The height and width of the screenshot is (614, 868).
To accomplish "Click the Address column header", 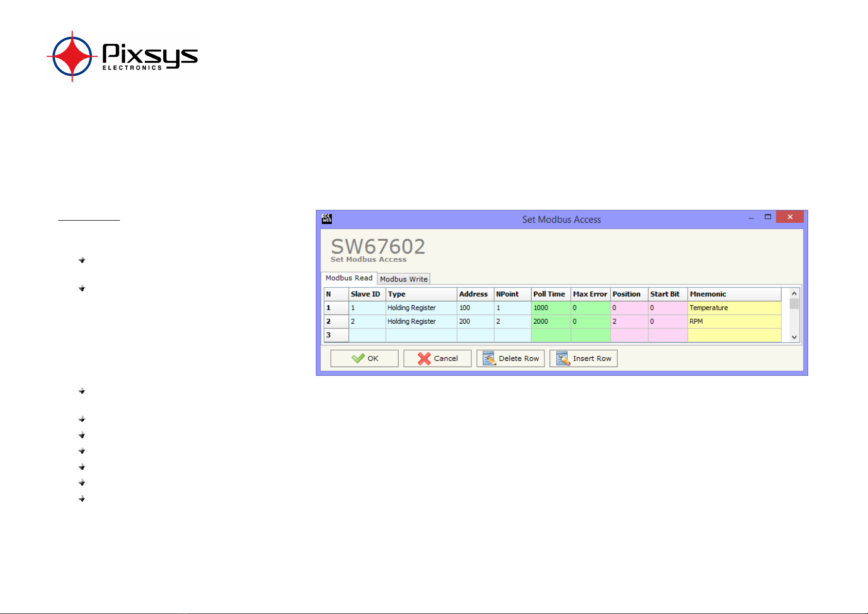I will coord(475,294).
